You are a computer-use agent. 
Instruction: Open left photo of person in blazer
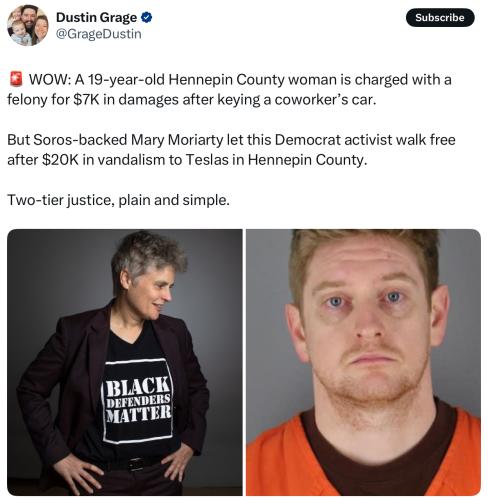tap(125, 362)
